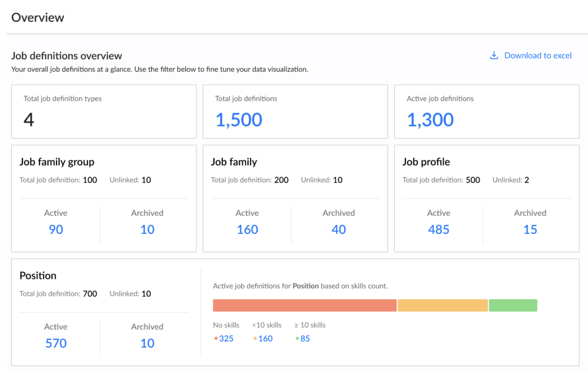
Task: Click the Position skills count description text
Action: point(300,286)
